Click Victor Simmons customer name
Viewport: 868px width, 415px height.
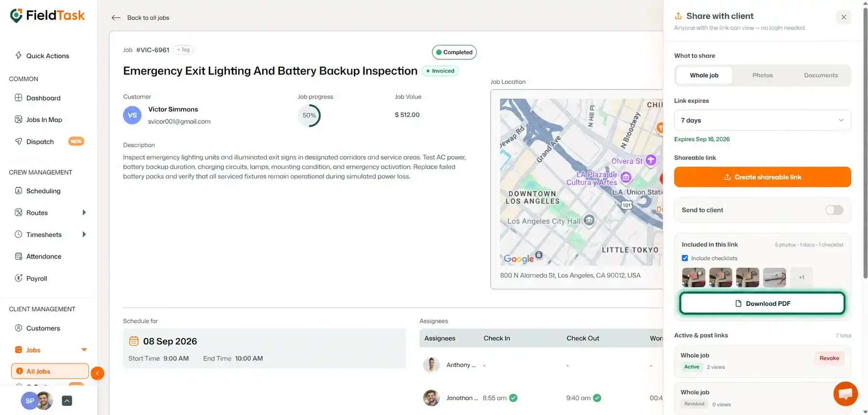(173, 109)
